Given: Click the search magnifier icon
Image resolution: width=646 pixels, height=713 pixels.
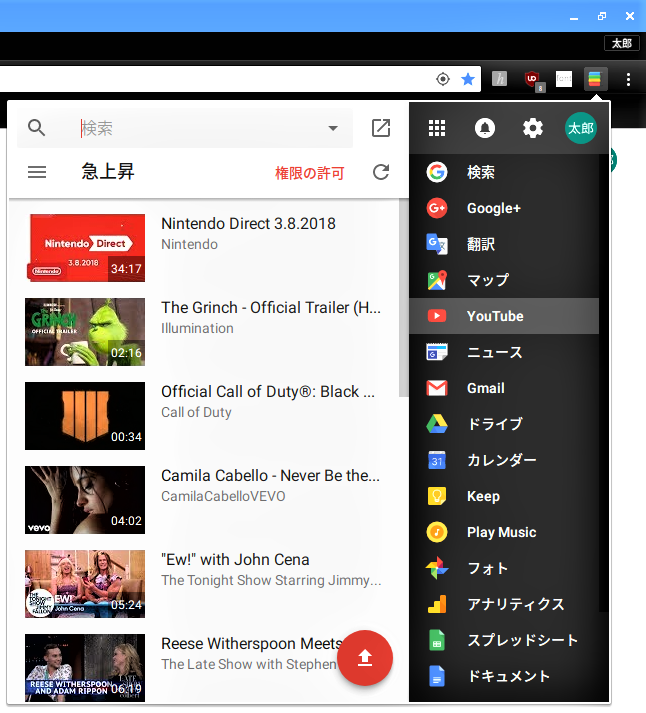Looking at the screenshot, I should pyautogui.click(x=36, y=128).
